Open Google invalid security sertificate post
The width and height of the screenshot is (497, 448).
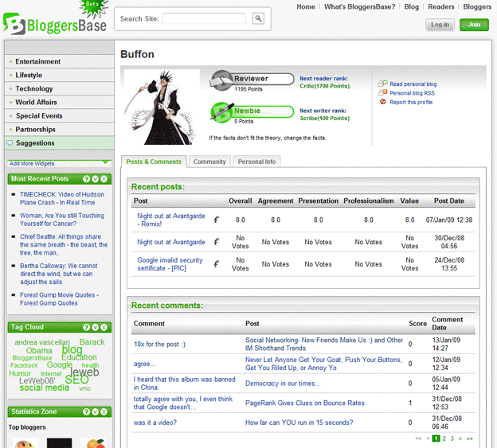pos(170,264)
